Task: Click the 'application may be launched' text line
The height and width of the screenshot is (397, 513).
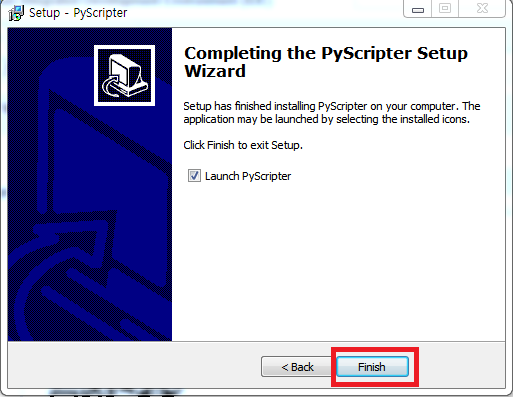Action: coord(326,119)
